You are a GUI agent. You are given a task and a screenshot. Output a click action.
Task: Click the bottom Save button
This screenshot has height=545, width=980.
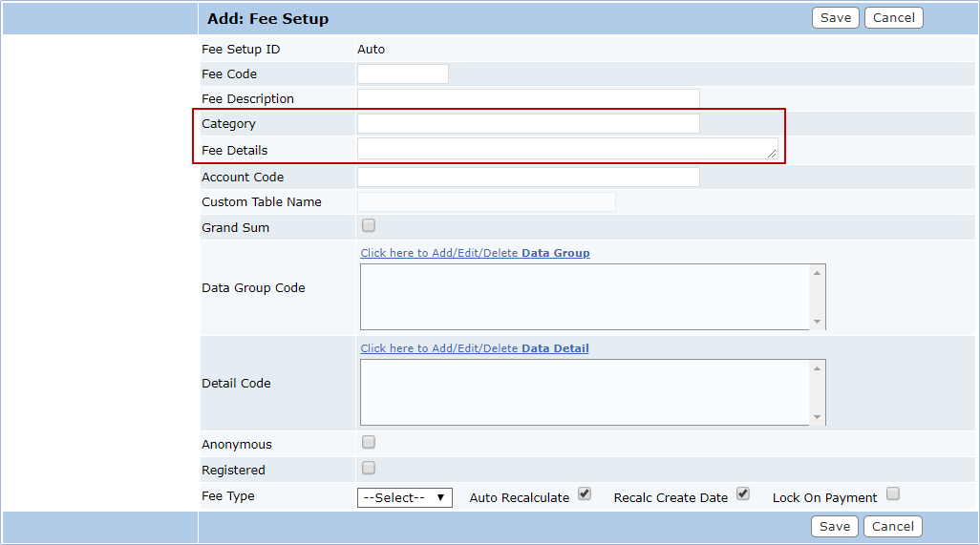(834, 527)
